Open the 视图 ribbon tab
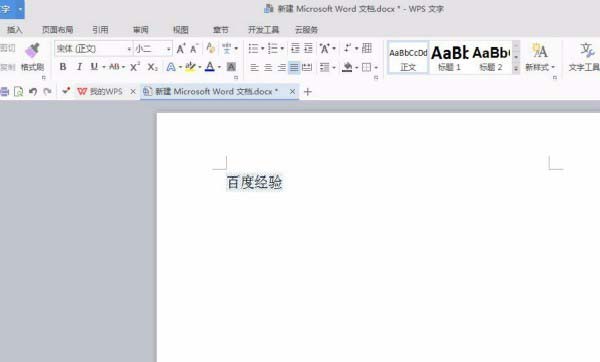Screen dimensions: 600x362 pos(181,30)
